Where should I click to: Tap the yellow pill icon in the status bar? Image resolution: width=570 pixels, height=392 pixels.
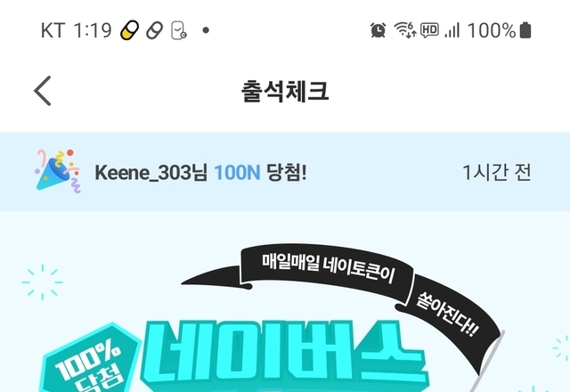[130, 30]
